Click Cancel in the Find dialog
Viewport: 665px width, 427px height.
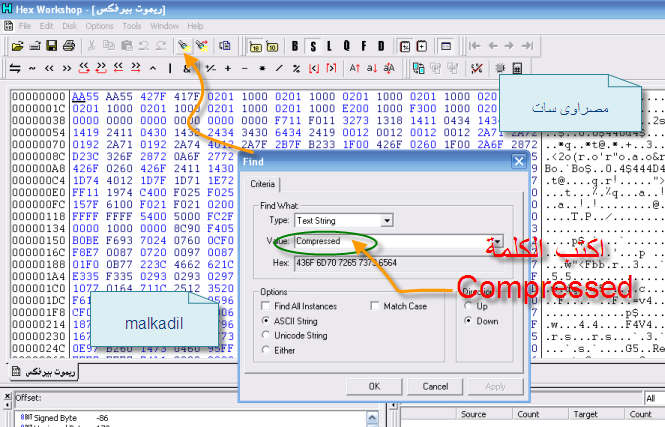(435, 386)
